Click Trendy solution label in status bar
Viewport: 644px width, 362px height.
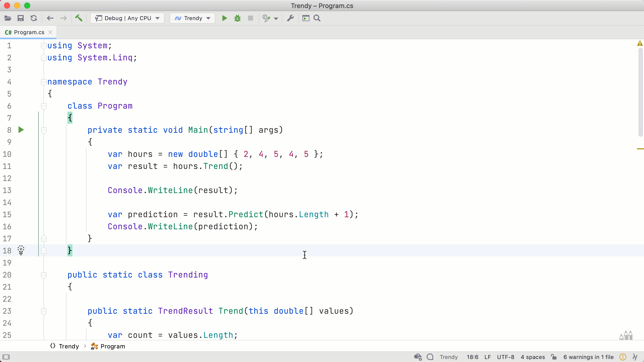coord(449,357)
